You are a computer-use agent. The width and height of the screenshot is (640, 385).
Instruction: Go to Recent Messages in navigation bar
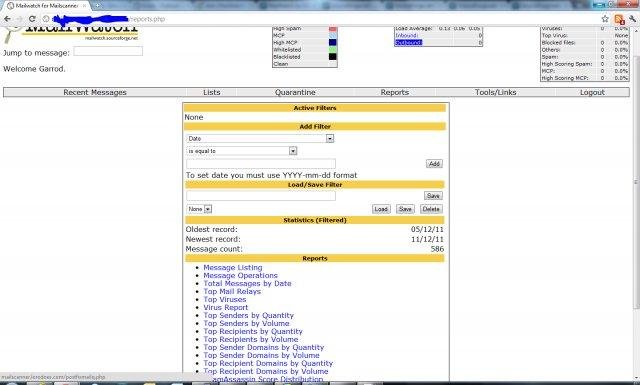click(95, 92)
